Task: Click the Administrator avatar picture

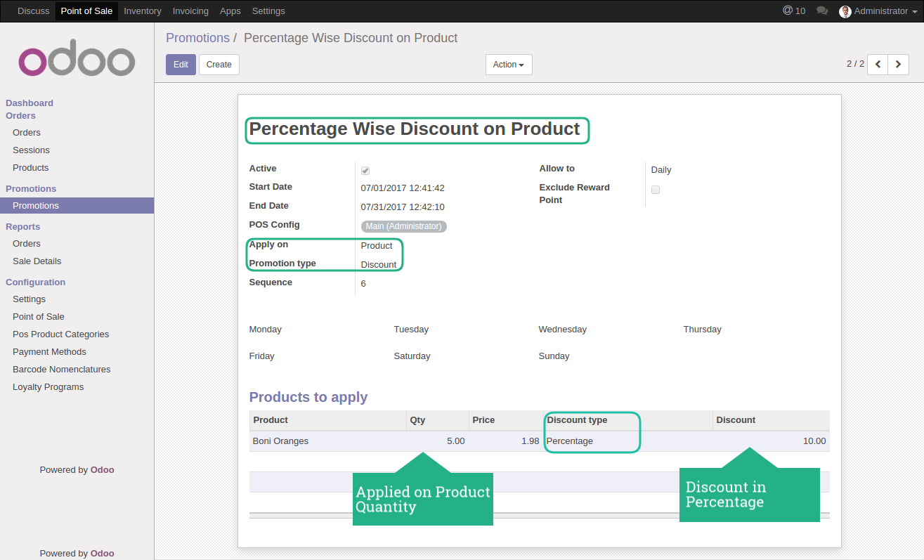Action: 845,11
